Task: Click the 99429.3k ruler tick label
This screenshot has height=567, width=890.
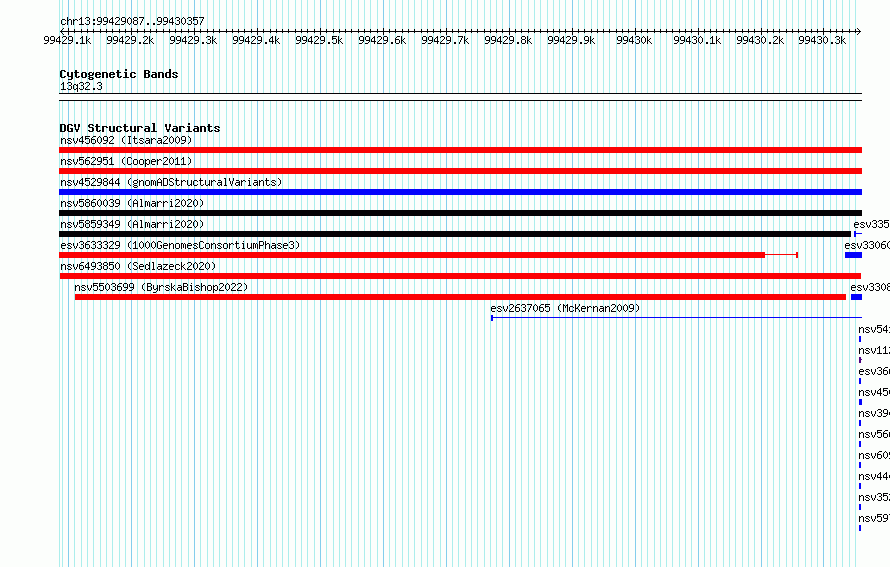Action: coord(193,40)
